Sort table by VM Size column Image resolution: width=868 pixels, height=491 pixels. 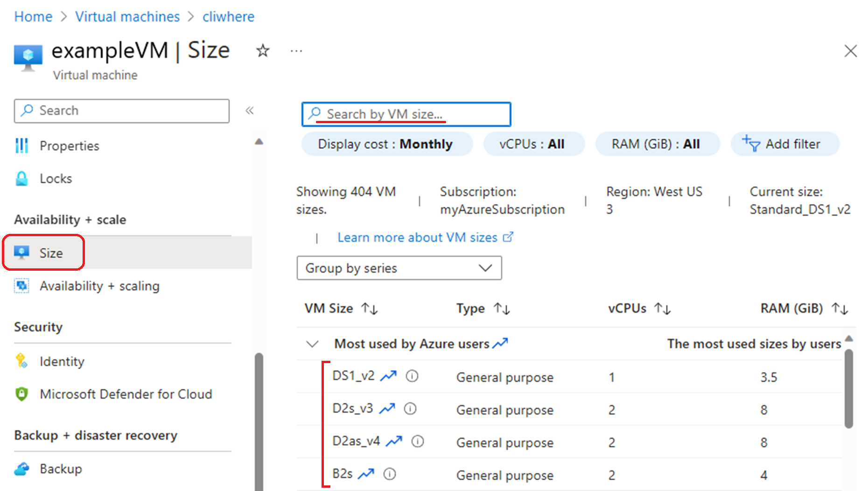pos(370,309)
